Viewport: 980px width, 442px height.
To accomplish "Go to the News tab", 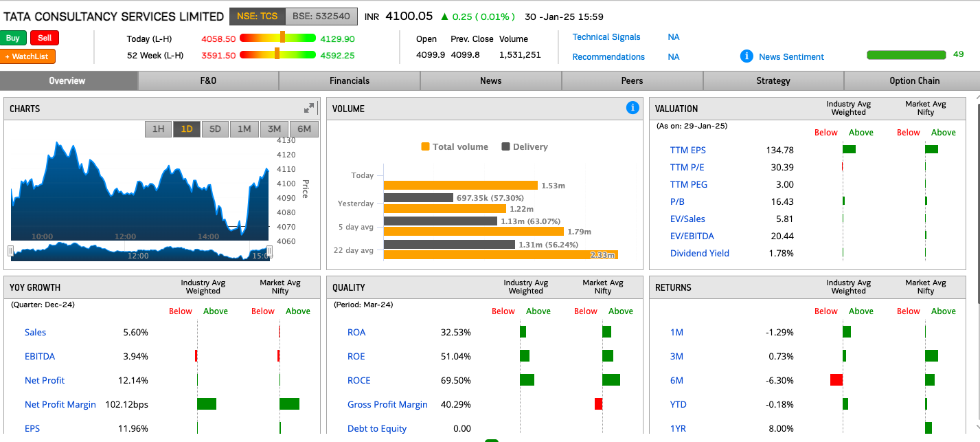I will pos(491,80).
